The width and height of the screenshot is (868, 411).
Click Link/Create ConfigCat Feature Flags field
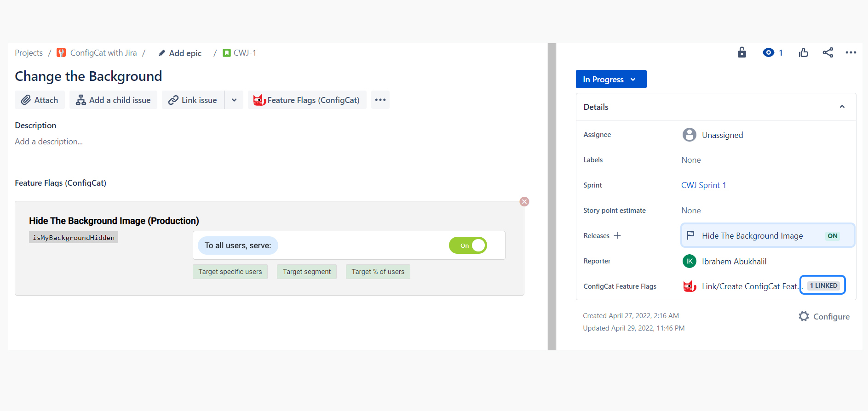(x=752, y=286)
